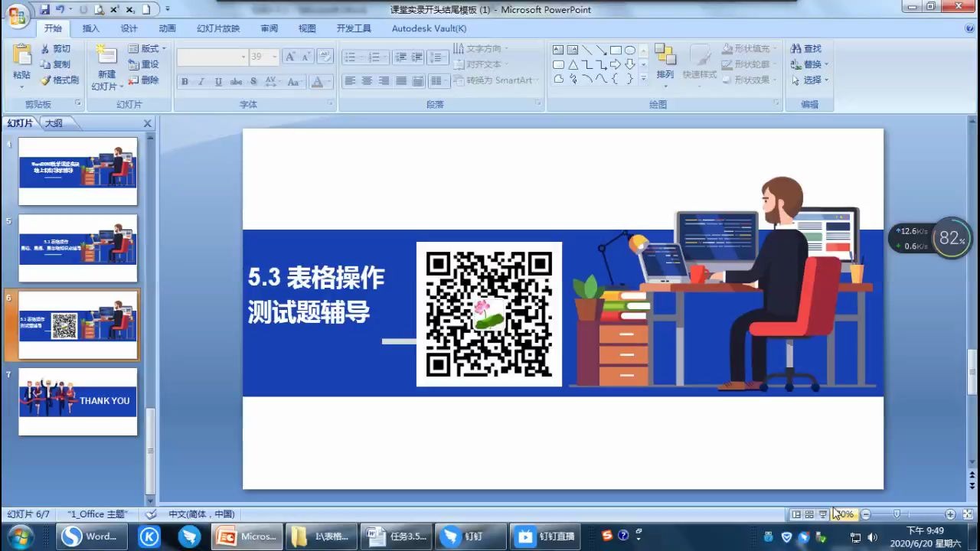The height and width of the screenshot is (551, 980).
Task: Open 钉钉直播 taskbar button
Action: (x=547, y=536)
